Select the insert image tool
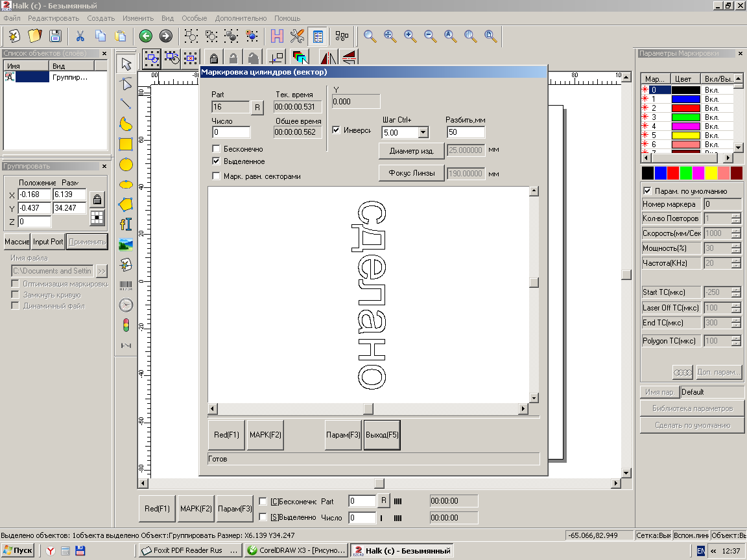This screenshot has width=747, height=560. pos(126,244)
